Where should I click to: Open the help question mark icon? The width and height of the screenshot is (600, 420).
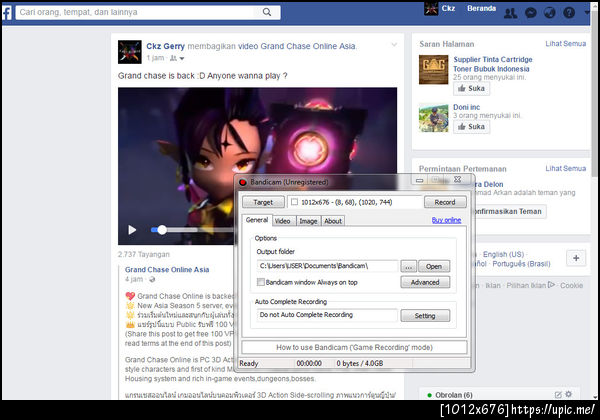tap(569, 13)
